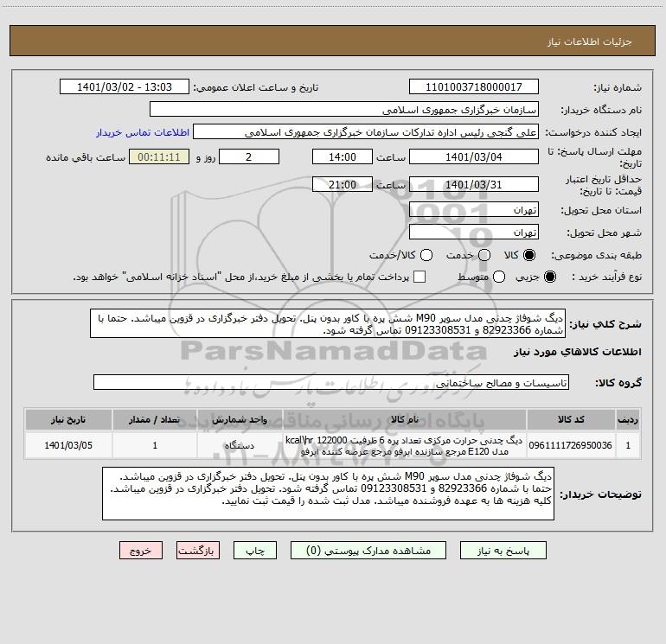
Task: Click the تاریخ و ساعت اعلان عمومی: label
Action: click(x=256, y=87)
